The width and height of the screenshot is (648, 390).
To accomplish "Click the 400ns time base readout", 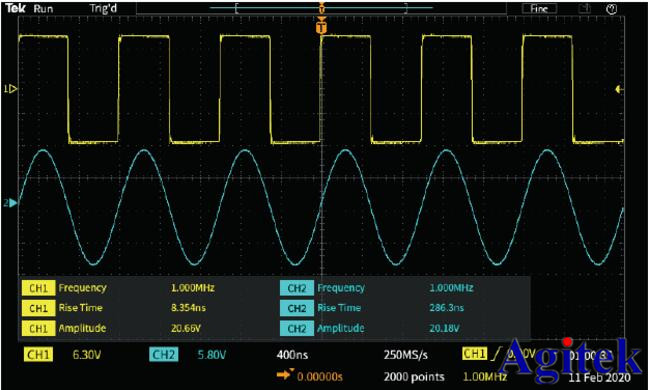I will point(292,354).
